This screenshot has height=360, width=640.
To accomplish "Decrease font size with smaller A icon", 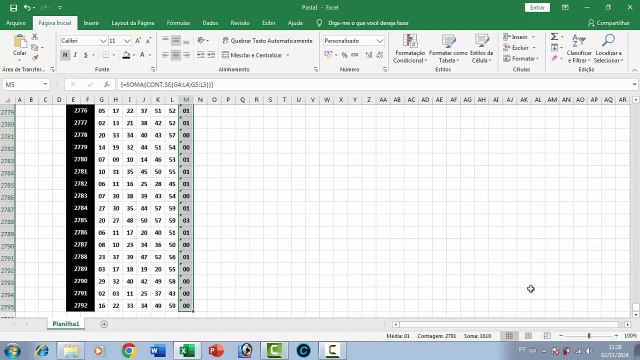I will [x=148, y=41].
